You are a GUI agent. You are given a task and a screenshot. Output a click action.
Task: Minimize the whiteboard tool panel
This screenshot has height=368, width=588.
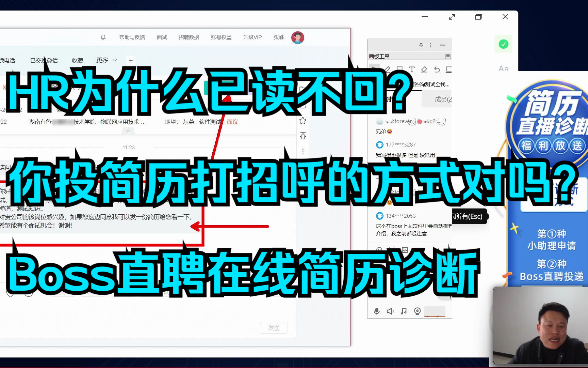[x=443, y=45]
